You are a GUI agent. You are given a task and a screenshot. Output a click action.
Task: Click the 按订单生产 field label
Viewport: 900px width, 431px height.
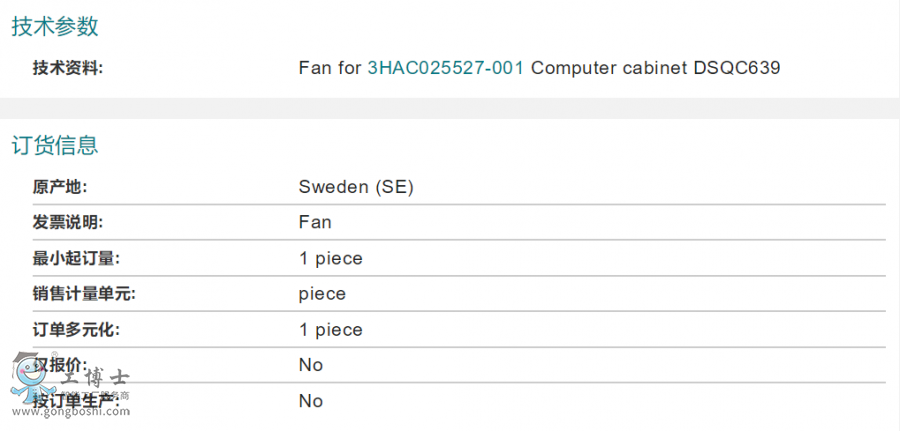pos(76,401)
